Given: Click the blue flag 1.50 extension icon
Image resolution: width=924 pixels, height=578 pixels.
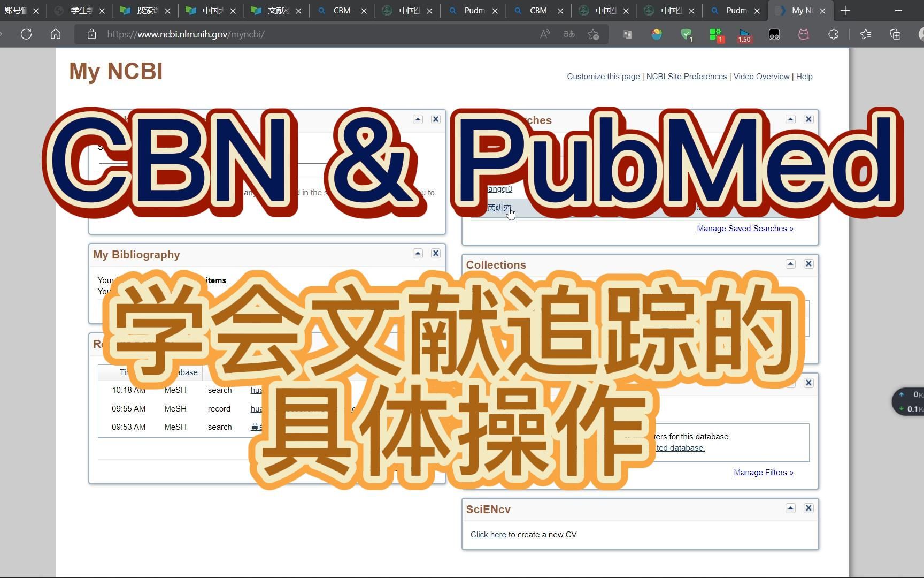Looking at the screenshot, I should 744,34.
